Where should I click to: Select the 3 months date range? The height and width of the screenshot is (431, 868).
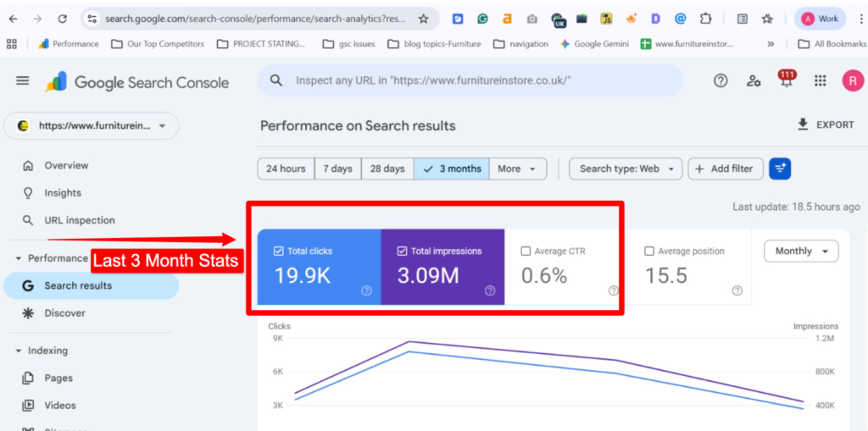(451, 169)
